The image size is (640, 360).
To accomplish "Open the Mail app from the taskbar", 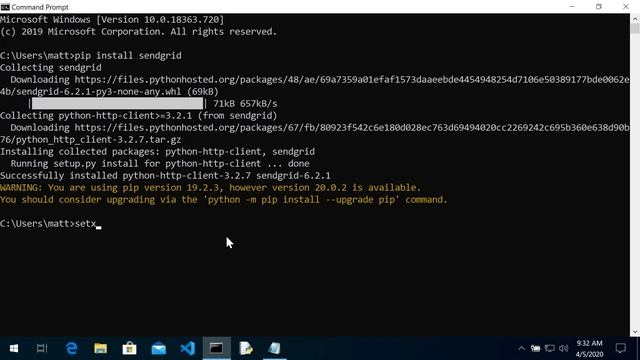I will click(158, 349).
